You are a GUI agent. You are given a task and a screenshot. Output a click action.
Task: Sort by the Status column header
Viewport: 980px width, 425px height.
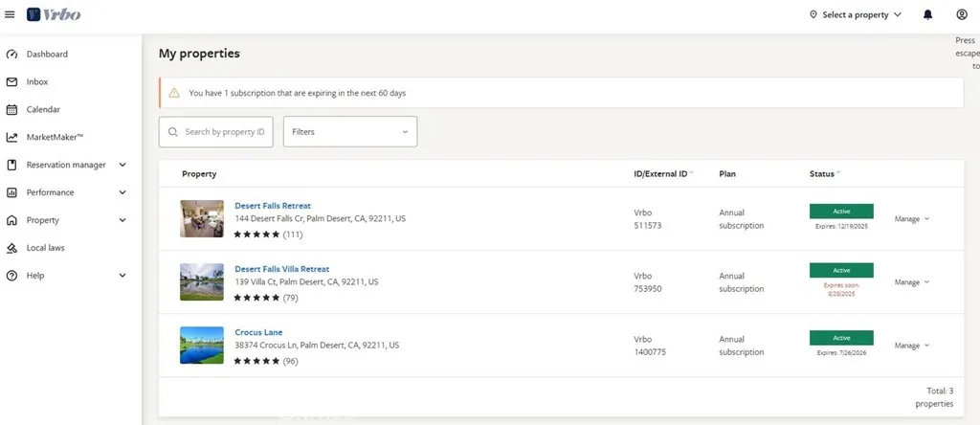point(823,174)
